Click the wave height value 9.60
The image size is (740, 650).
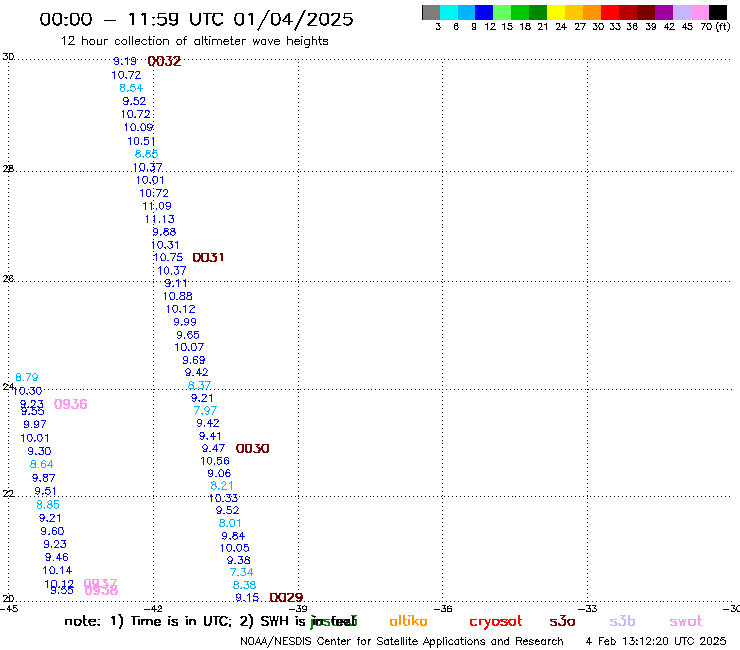tap(52, 532)
